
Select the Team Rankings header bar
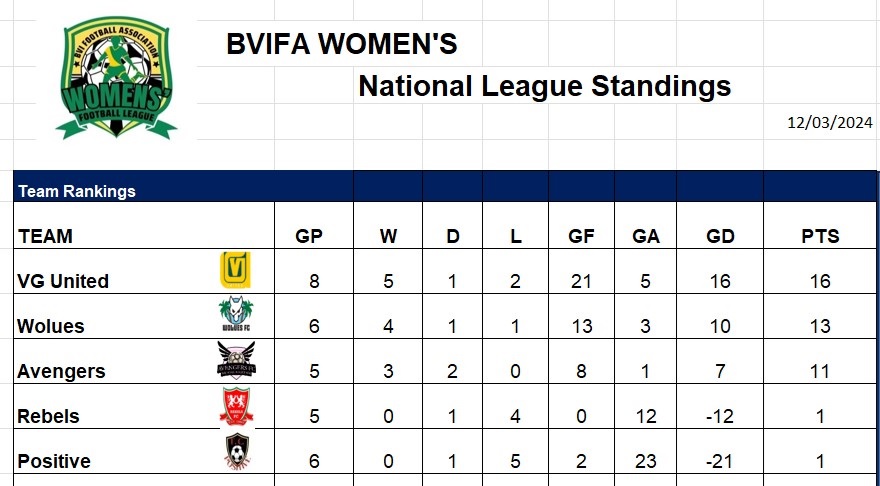pyautogui.click(x=445, y=186)
